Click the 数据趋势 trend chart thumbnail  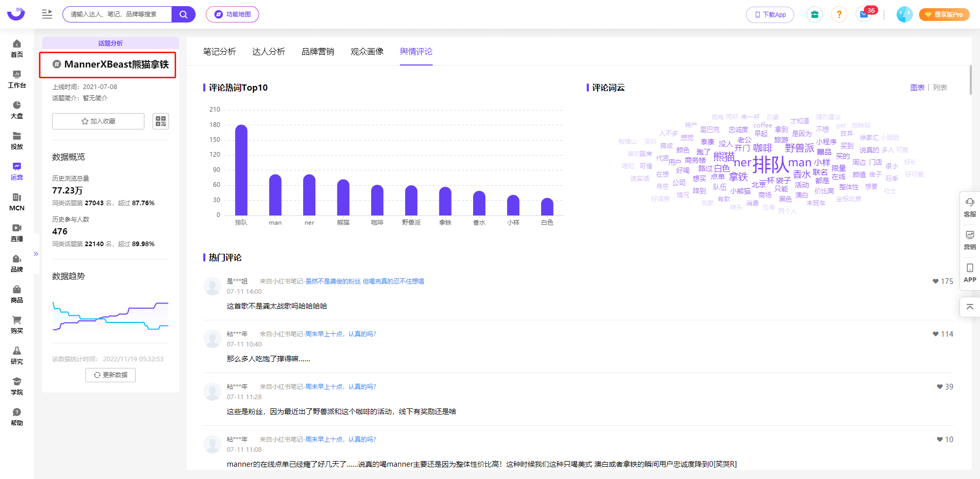[x=111, y=316]
